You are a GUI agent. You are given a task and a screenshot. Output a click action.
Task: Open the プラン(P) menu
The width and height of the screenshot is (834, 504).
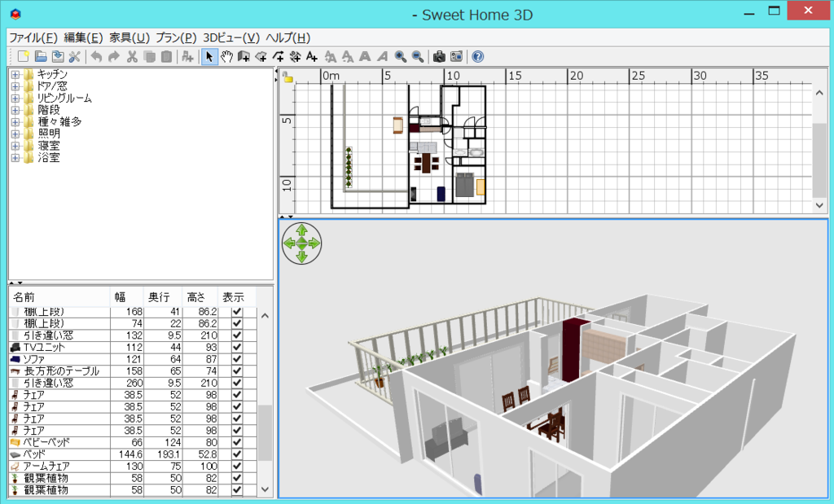[x=176, y=37]
